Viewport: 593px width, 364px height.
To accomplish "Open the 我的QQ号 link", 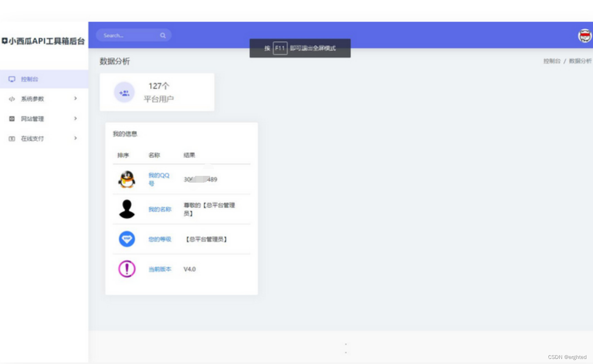I will (x=159, y=179).
